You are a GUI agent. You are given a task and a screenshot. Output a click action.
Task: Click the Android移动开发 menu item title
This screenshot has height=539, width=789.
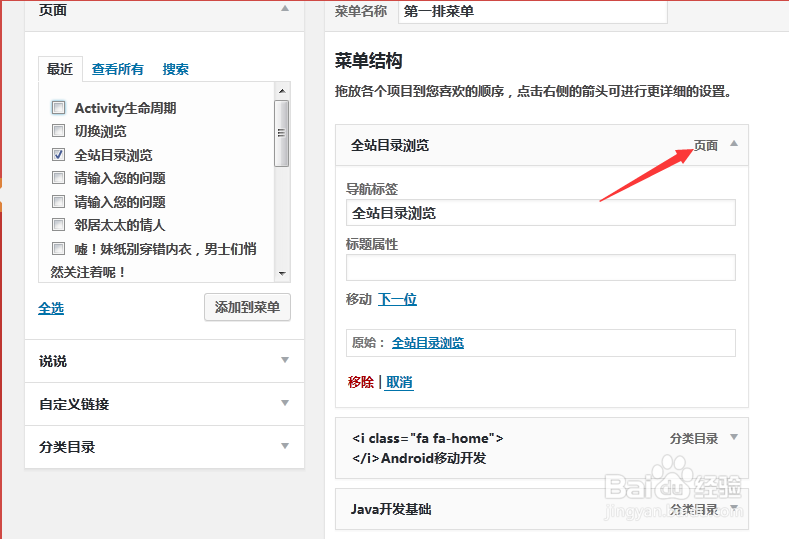click(428, 448)
